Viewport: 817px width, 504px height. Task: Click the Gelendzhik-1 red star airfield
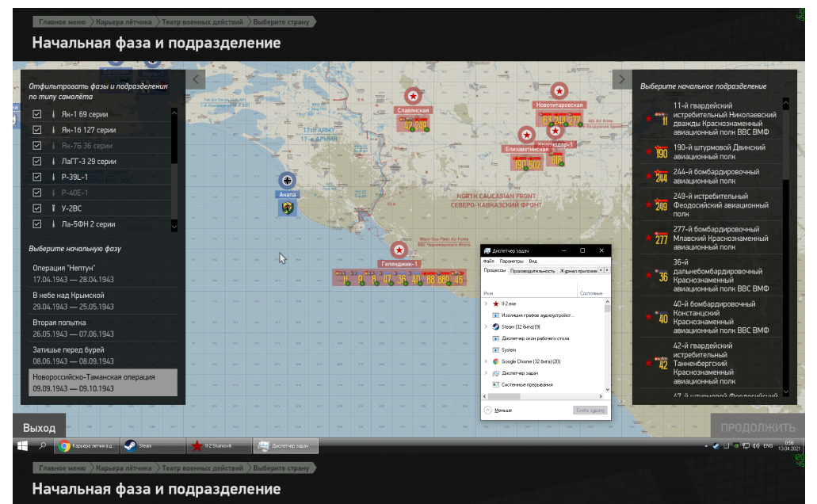coord(399,250)
